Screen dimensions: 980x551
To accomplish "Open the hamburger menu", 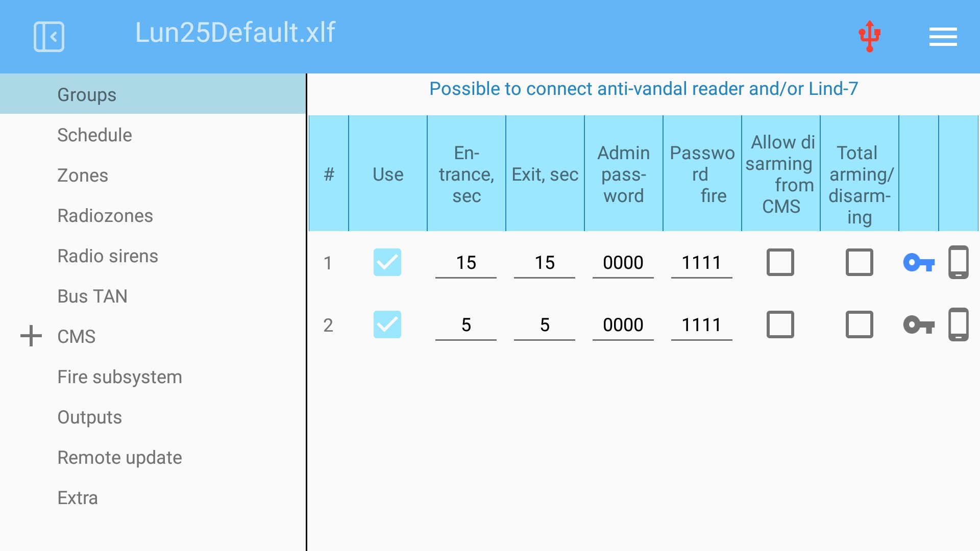I will pyautogui.click(x=943, y=37).
